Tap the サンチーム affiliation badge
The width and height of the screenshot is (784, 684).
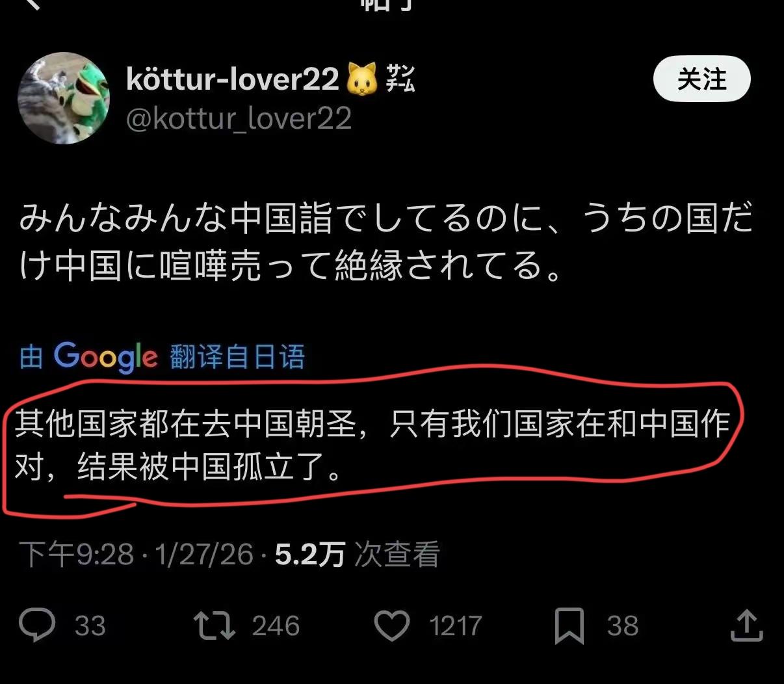(x=400, y=79)
